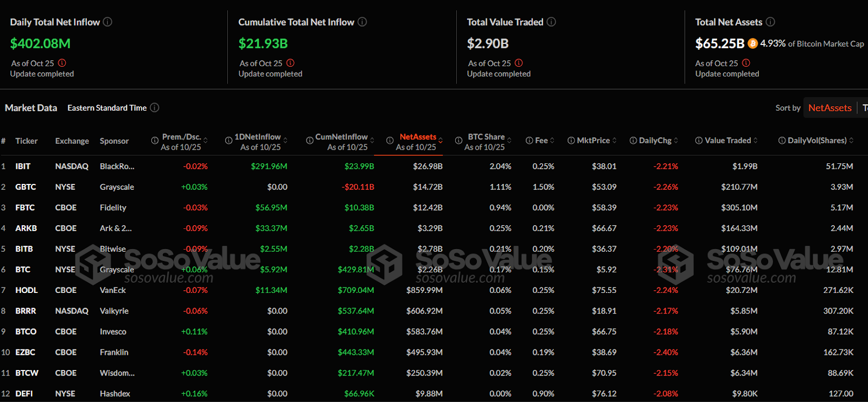The image size is (868, 402).
Task: Click info icon before NetAssets column header
Action: pyautogui.click(x=390, y=141)
